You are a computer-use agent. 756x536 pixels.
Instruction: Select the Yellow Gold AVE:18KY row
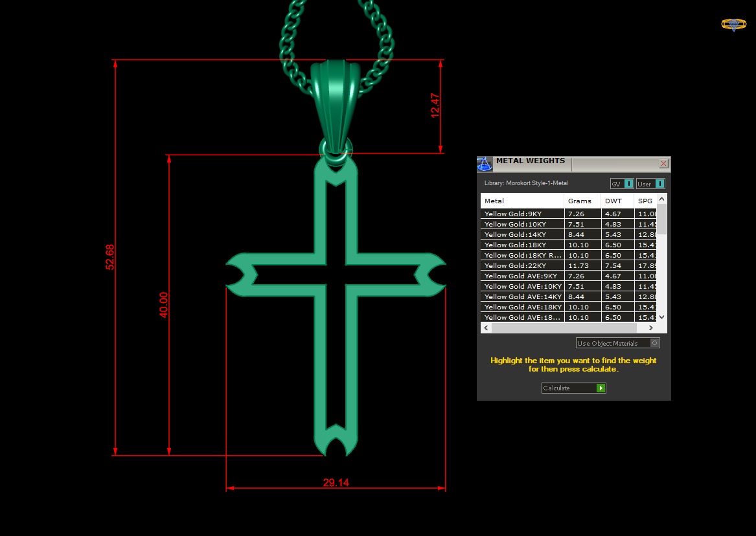569,307
